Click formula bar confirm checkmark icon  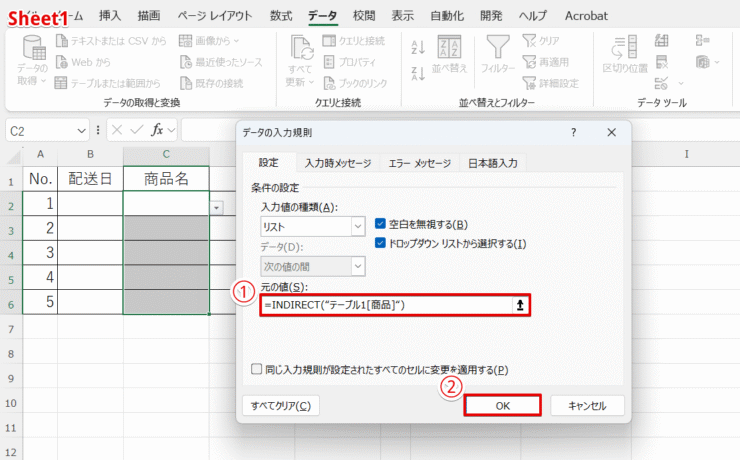[137, 130]
